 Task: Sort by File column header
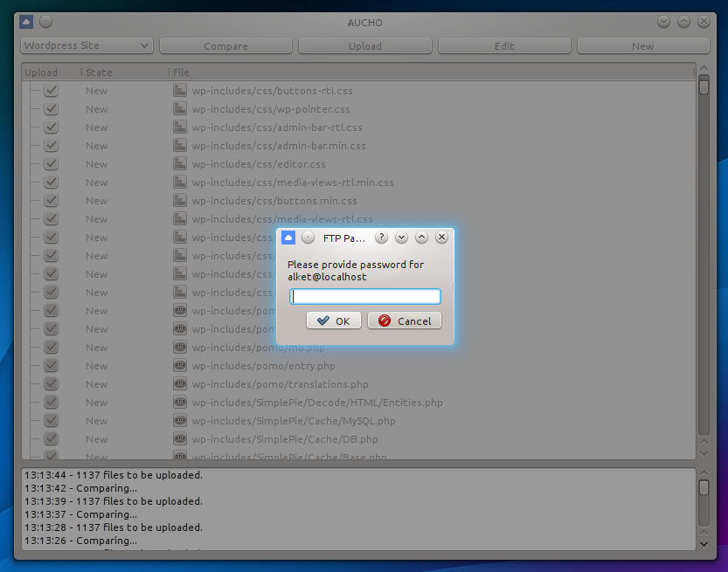[x=432, y=72]
